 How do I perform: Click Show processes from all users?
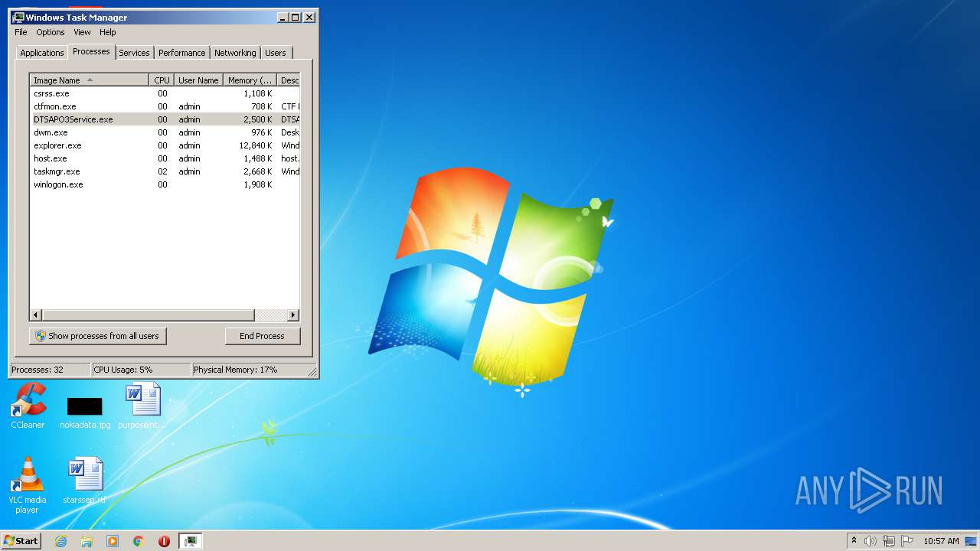click(98, 336)
